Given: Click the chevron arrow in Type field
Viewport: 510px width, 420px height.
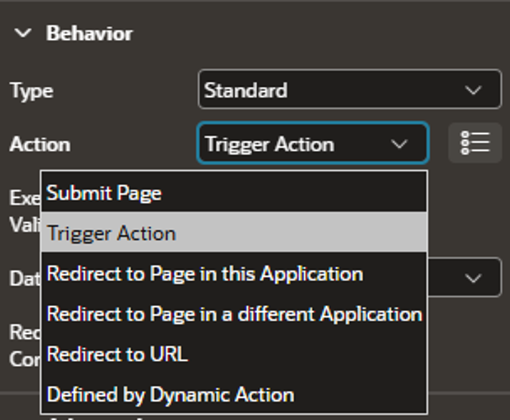Looking at the screenshot, I should pyautogui.click(x=473, y=90).
